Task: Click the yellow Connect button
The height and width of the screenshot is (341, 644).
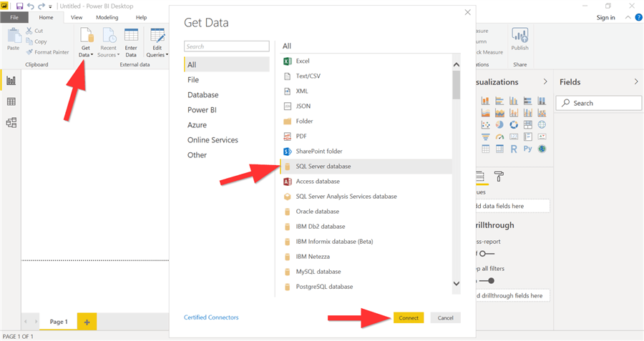Action: coord(409,318)
